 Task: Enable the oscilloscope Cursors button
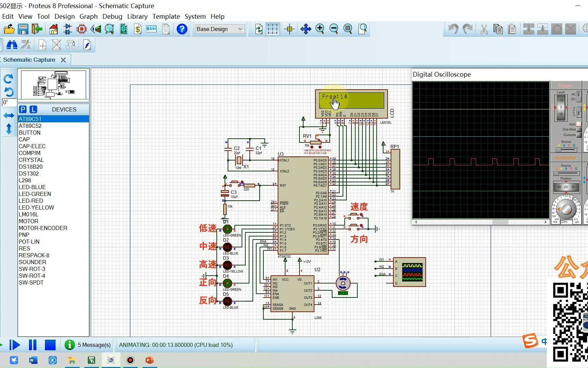(579, 135)
